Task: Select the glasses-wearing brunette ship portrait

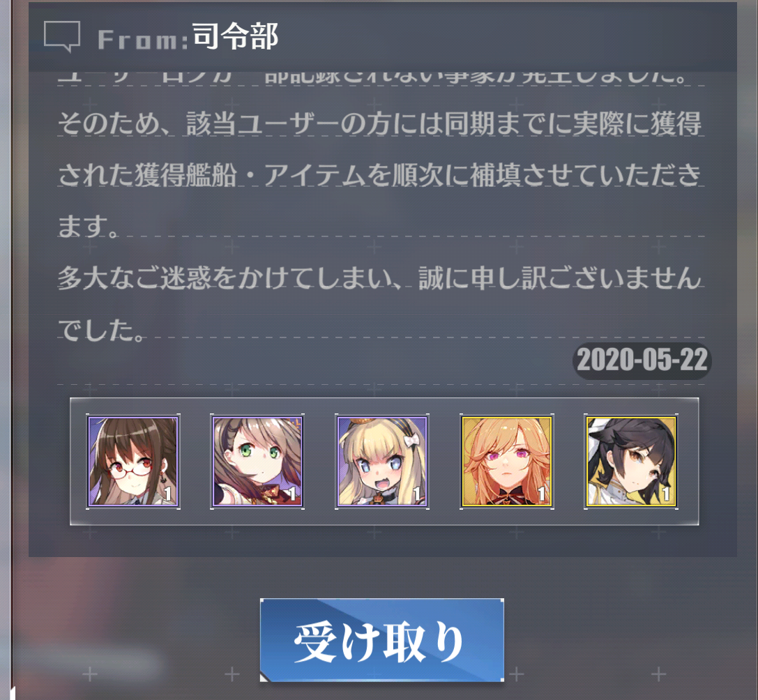Action: pos(133,461)
